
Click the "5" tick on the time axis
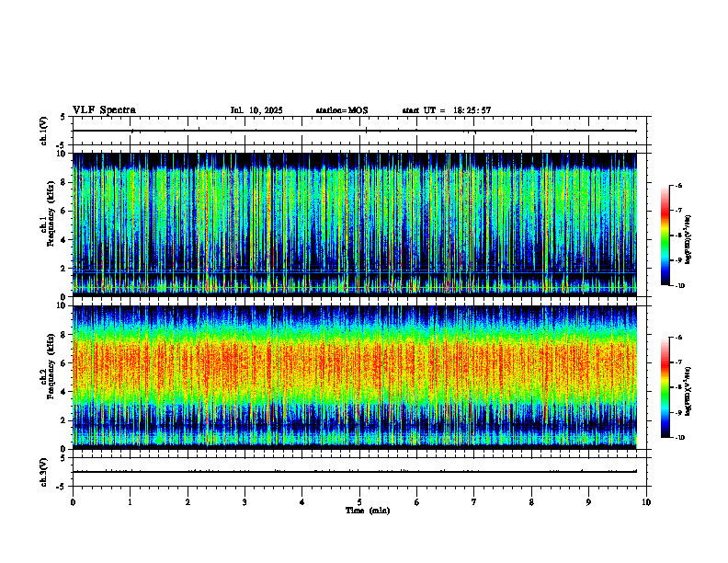[359, 502]
